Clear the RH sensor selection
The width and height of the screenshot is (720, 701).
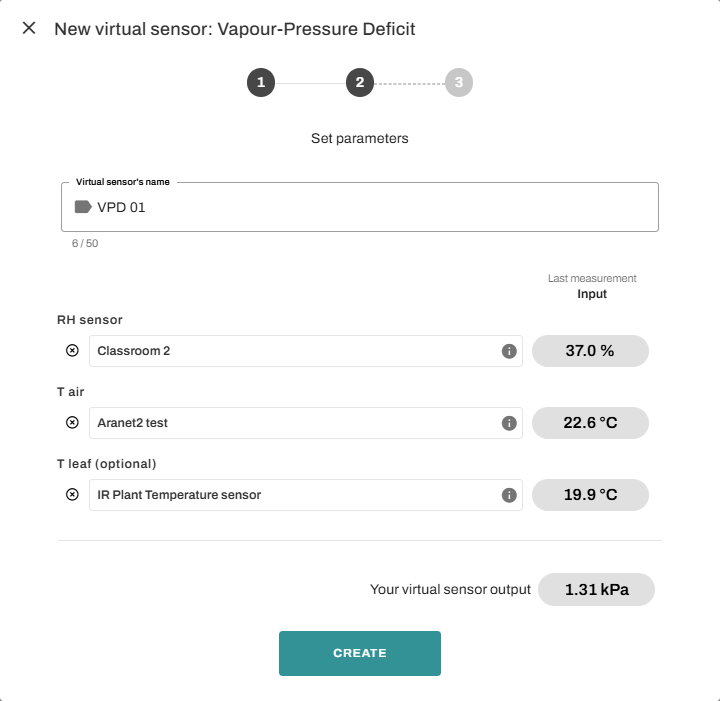tap(72, 351)
